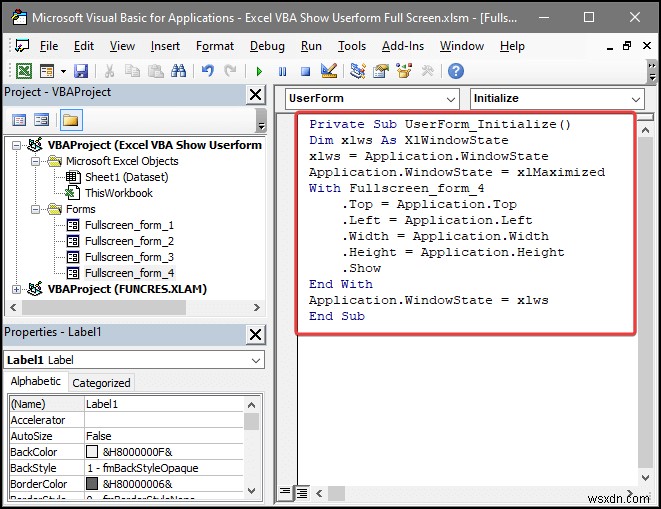The width and height of the screenshot is (661, 509).
Task: Click the View Object icon in Project pane
Action: pyautogui.click(x=41, y=120)
